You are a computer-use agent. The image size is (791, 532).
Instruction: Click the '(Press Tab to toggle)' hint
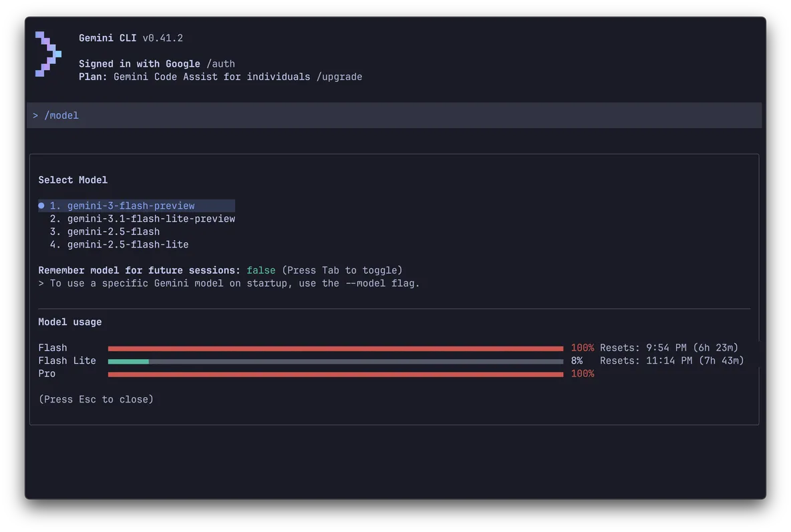coord(342,270)
